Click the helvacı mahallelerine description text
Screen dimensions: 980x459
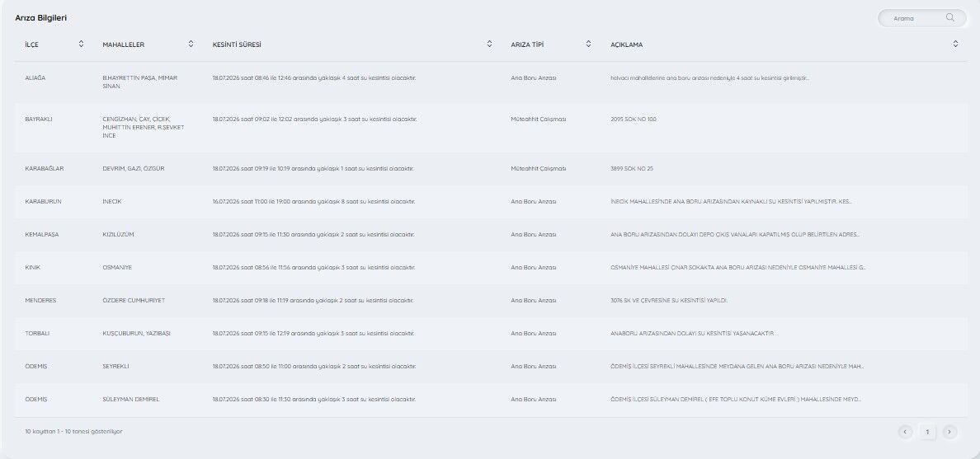point(709,78)
